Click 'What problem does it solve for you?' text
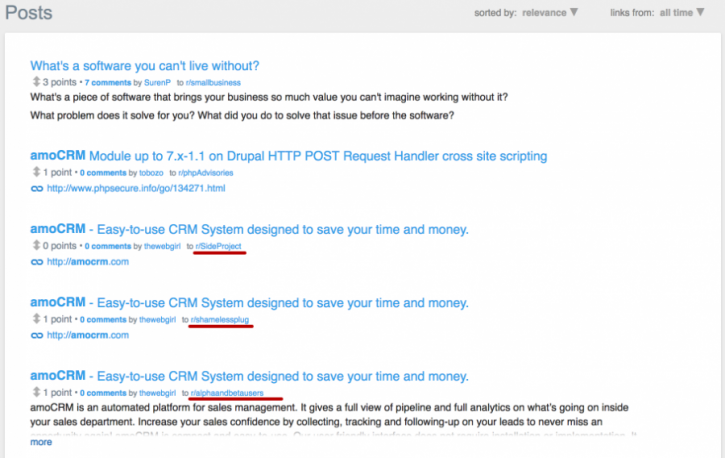Viewport: 725px width, 458px height. [111, 116]
